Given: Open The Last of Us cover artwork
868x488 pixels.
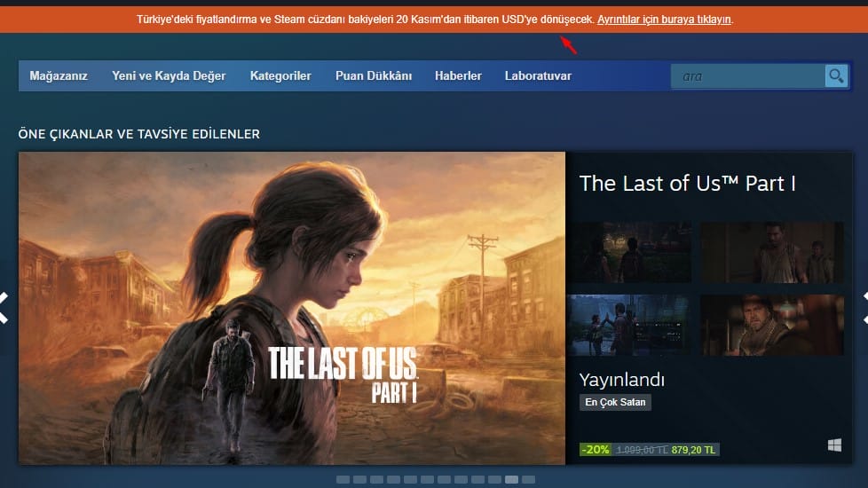Looking at the screenshot, I should pos(292,308).
